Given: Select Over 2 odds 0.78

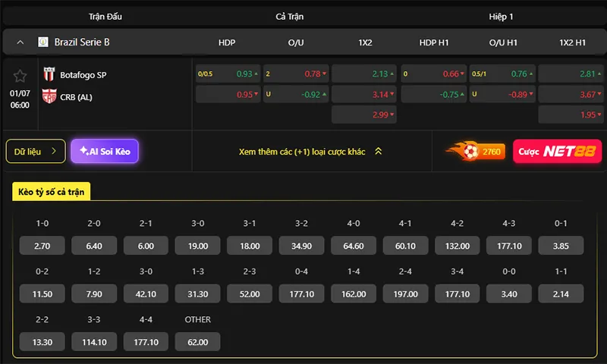Looking at the screenshot, I should [x=296, y=74].
